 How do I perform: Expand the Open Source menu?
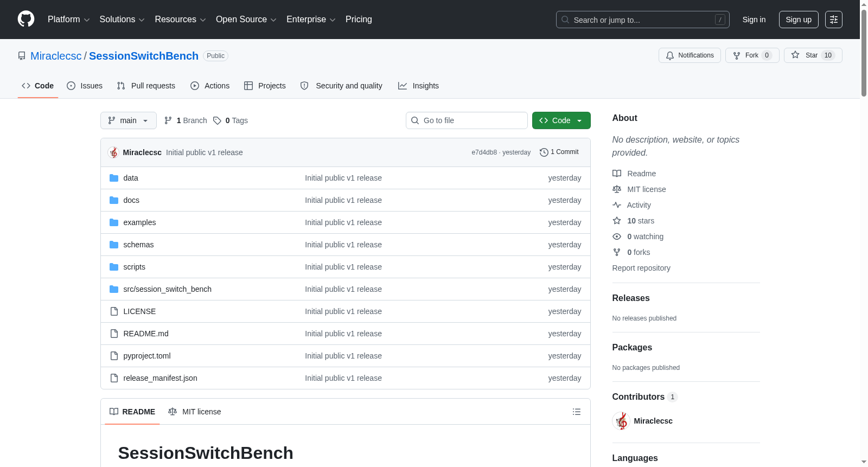[246, 20]
